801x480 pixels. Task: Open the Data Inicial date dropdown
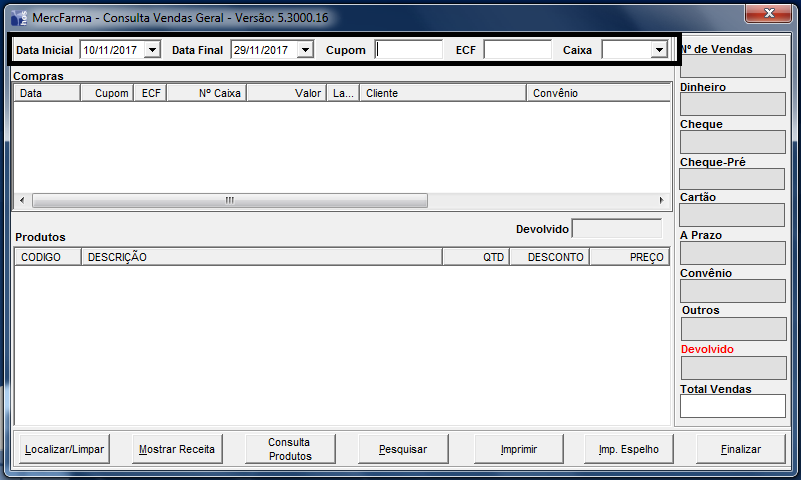[x=152, y=50]
